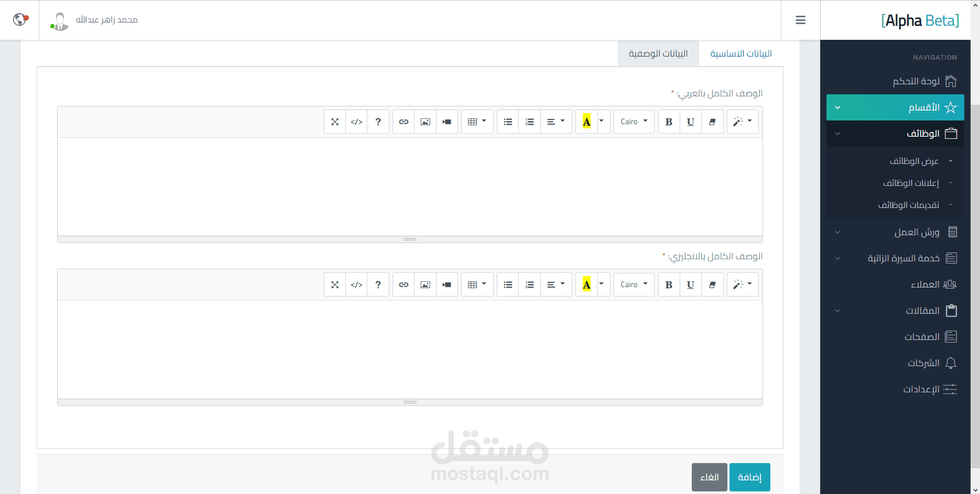Open code view in the Arabic description editor
Viewport: 980px width, 494px height.
(356, 122)
